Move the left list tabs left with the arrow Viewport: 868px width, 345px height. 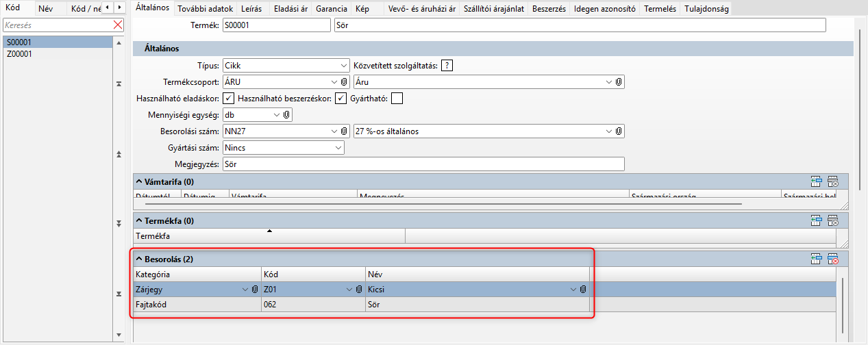click(x=107, y=8)
